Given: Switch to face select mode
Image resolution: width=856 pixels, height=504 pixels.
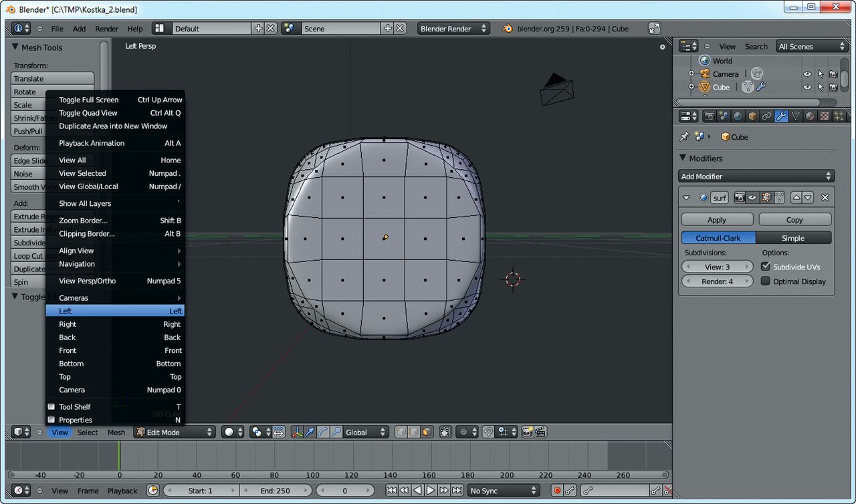Looking at the screenshot, I should pyautogui.click(x=427, y=432).
